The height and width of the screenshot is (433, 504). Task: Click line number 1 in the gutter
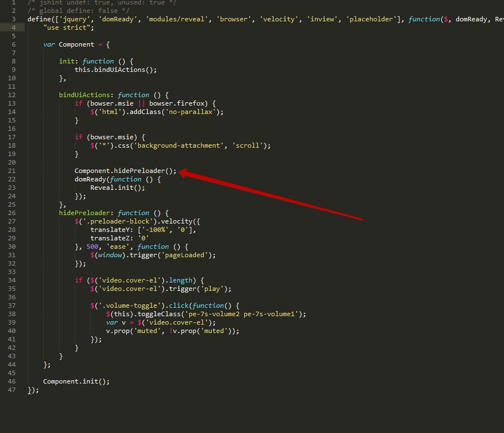(13, 2)
